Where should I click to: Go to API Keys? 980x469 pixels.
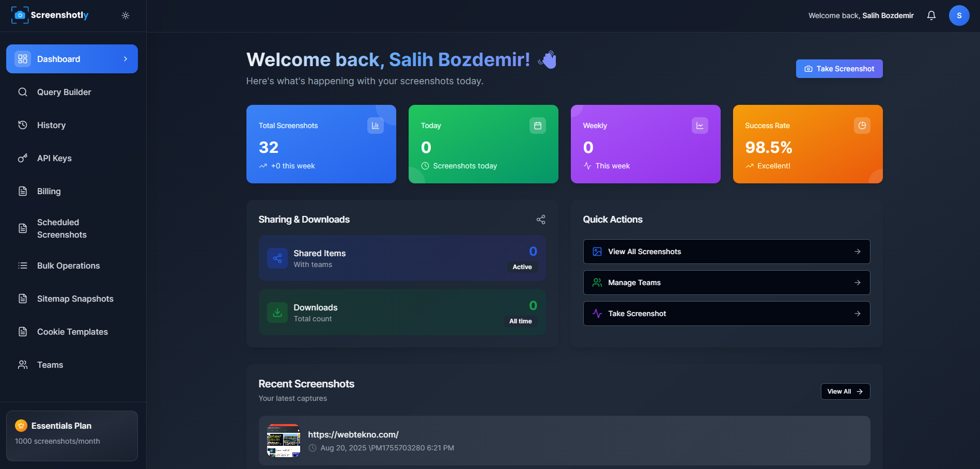(72, 158)
